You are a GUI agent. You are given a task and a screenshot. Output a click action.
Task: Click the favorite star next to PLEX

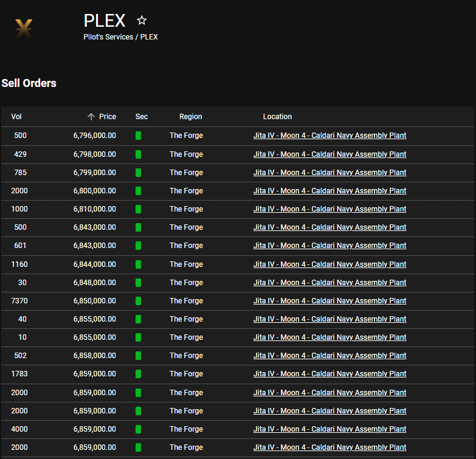142,20
